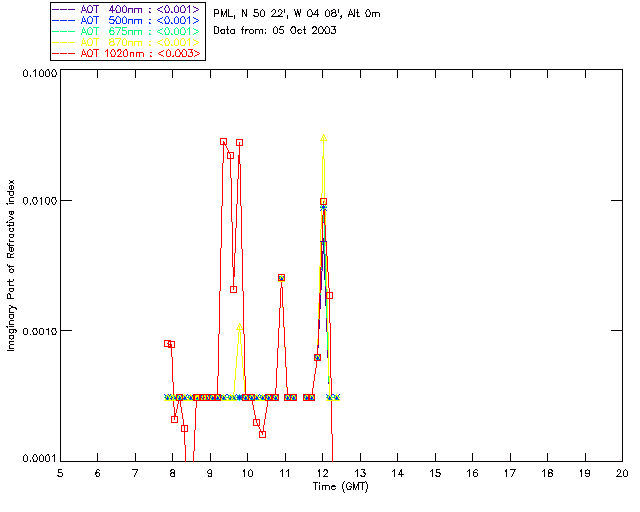The image size is (640, 512).
Task: Click the x-axis tick label 13
Action: tap(360, 473)
